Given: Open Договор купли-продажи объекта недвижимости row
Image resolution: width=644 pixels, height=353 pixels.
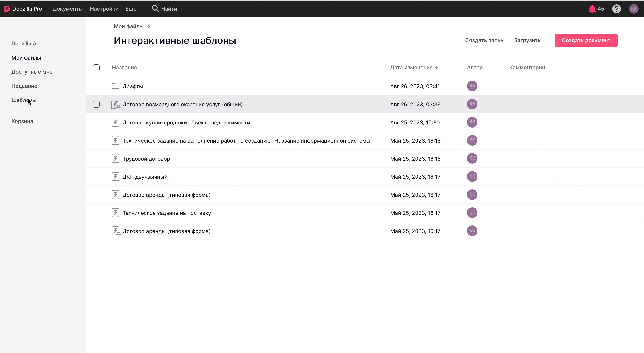Looking at the screenshot, I should point(186,122).
